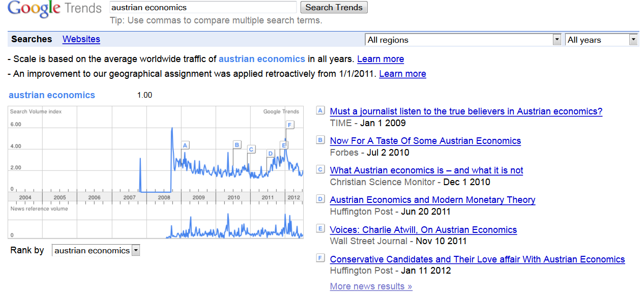Click news marker B in legend list

coord(320,140)
